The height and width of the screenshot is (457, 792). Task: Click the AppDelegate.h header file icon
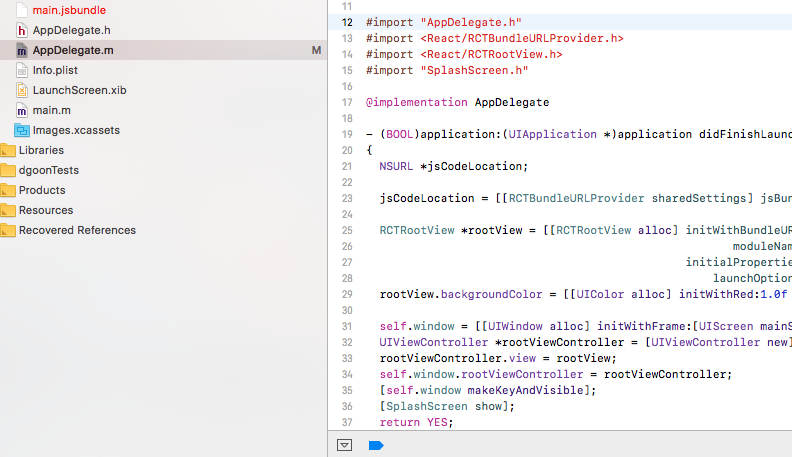pyautogui.click(x=22, y=30)
